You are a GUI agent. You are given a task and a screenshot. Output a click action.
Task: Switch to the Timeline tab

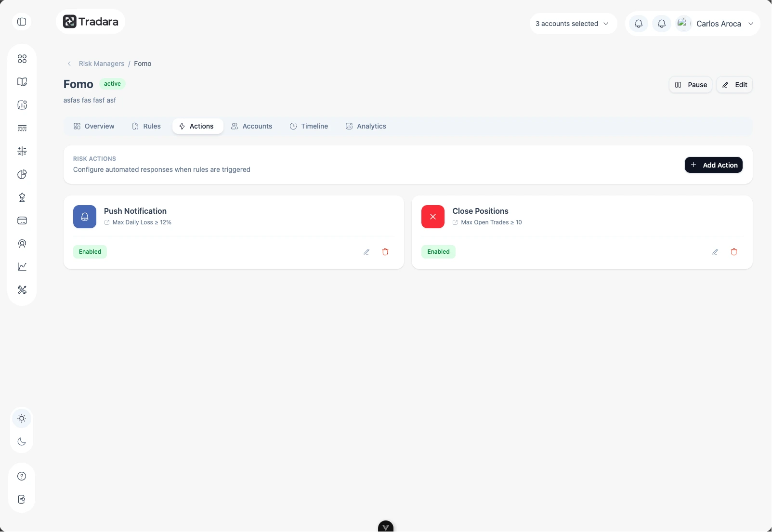click(x=309, y=126)
